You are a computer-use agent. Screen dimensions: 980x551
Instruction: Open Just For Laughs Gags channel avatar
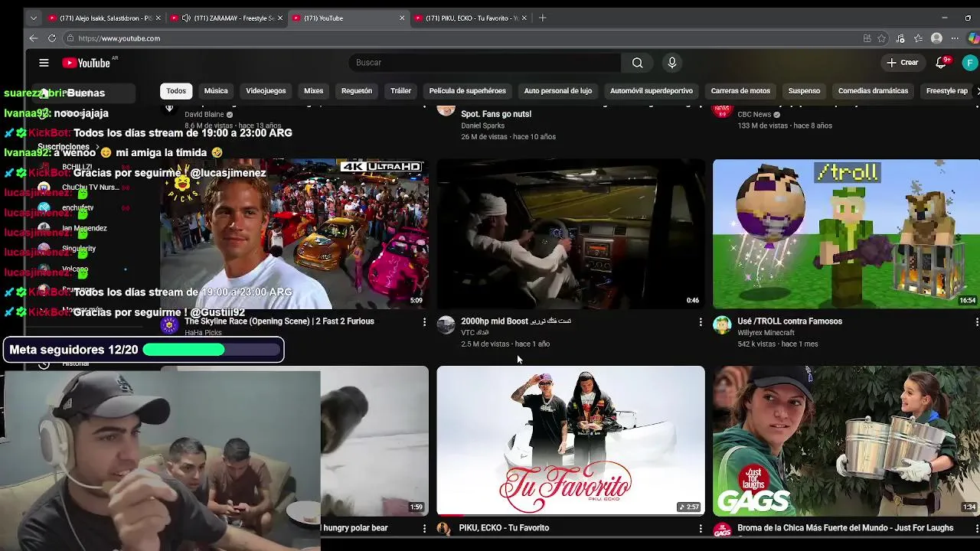tap(722, 530)
